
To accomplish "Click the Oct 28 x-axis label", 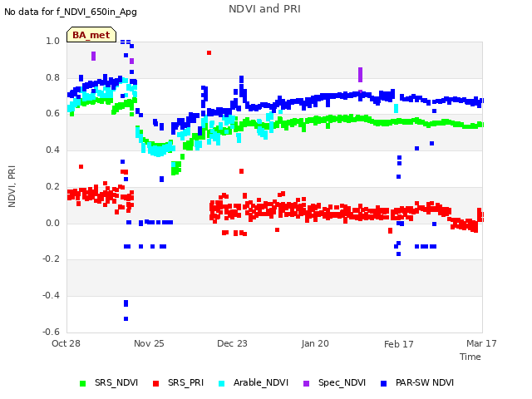I will (66, 343).
